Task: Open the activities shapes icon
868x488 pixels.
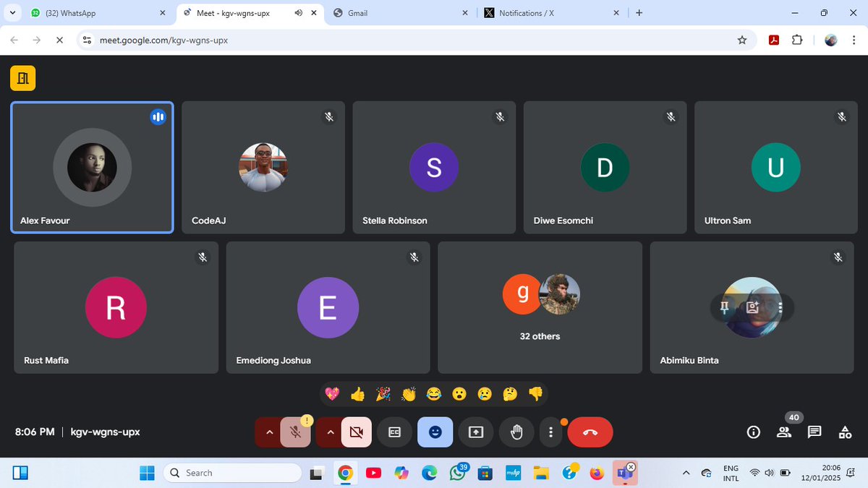Action: pos(845,432)
